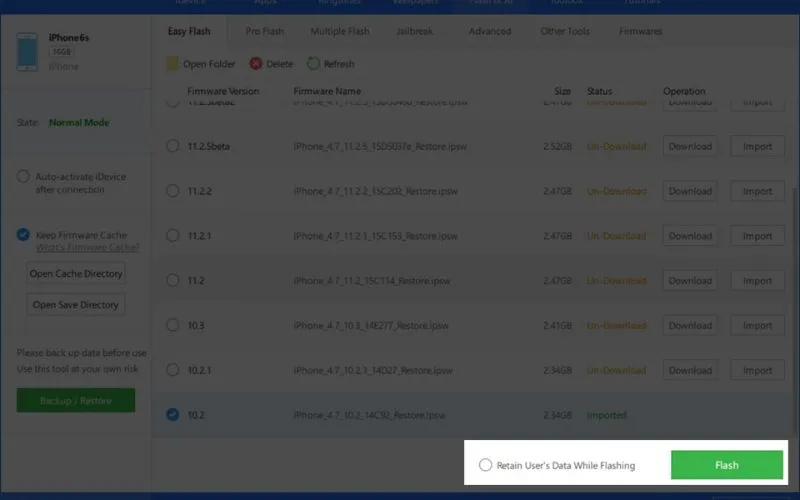Screen dimensions: 800x500
Task: Click the 2.52GB size value
Action: 557,146
